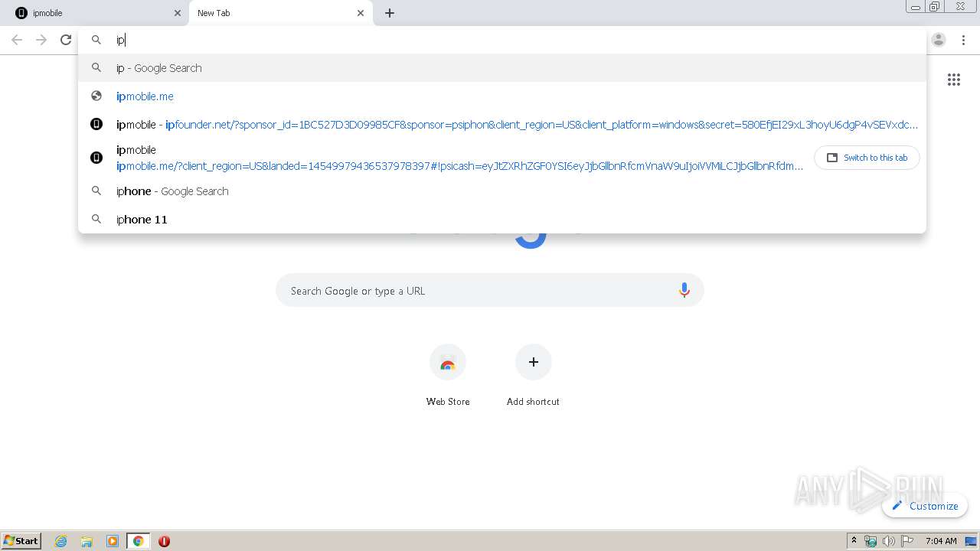Click the Add shortcut tile

tap(533, 375)
